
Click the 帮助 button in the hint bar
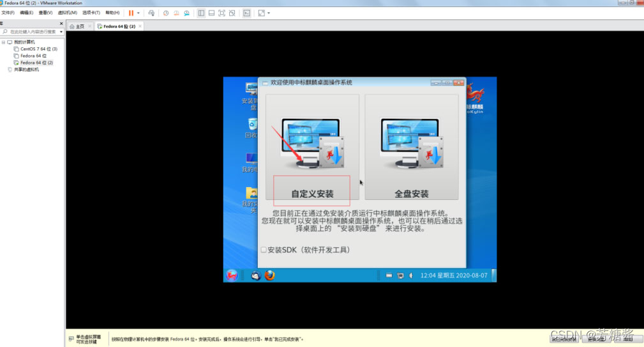click(x=627, y=339)
